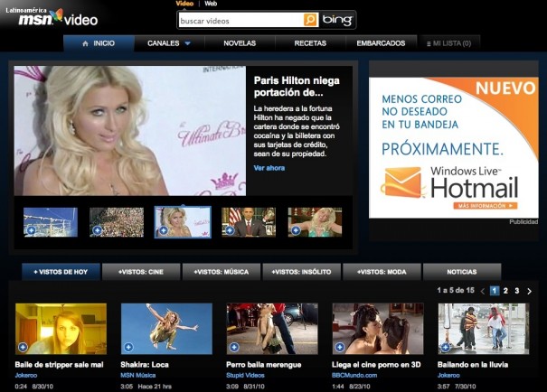This screenshot has height=392, width=547.
Task: Add Bailando en la lluvia to list
Action: [x=446, y=347]
